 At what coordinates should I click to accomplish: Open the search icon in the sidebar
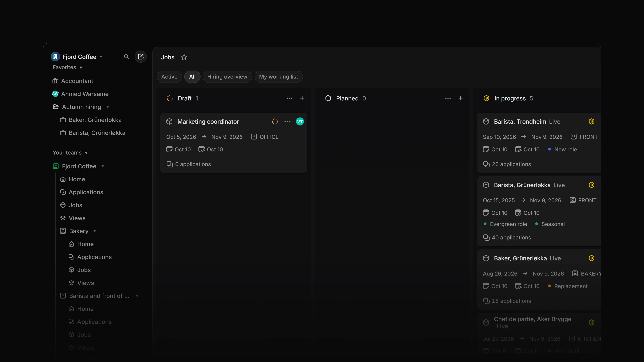[126, 57]
